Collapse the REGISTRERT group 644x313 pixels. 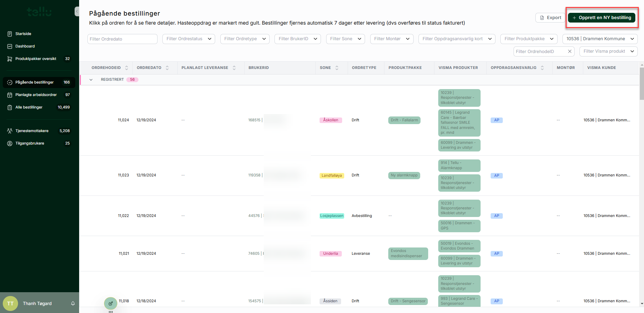click(x=91, y=80)
